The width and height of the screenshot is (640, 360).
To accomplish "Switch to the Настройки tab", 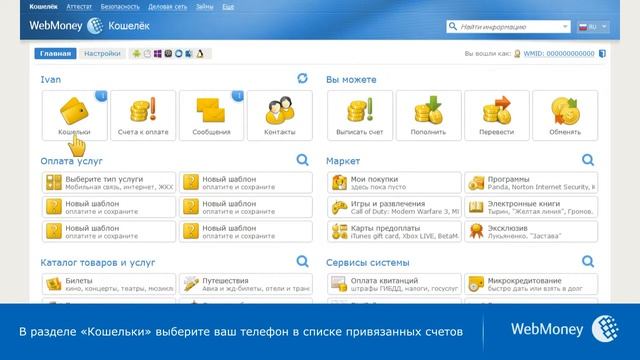I will (102, 53).
